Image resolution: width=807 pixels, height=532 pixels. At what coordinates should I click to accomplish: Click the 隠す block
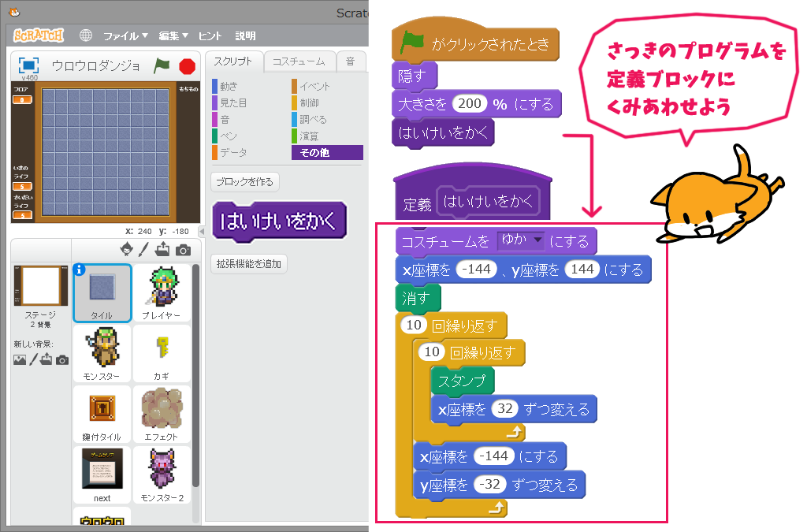coord(415,76)
